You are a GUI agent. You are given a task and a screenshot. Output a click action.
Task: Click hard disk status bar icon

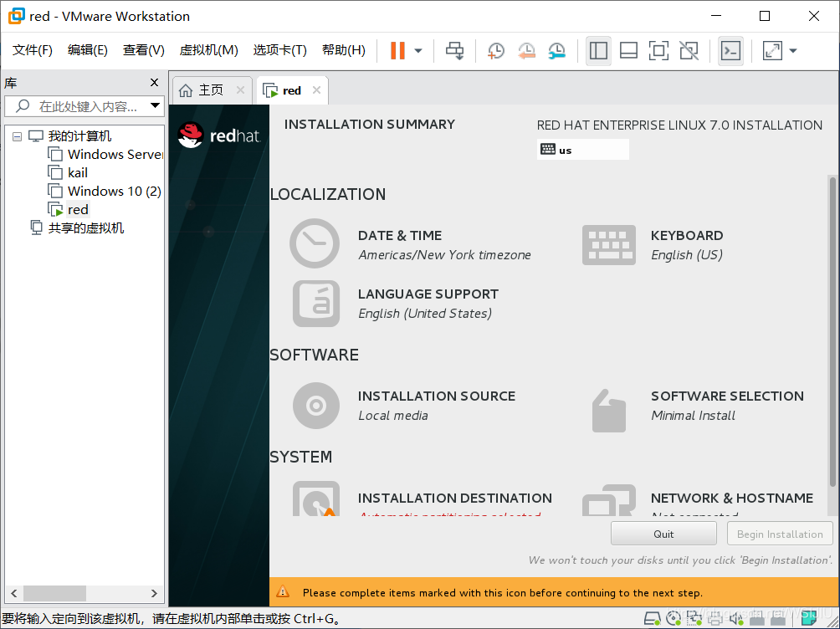[x=652, y=619]
